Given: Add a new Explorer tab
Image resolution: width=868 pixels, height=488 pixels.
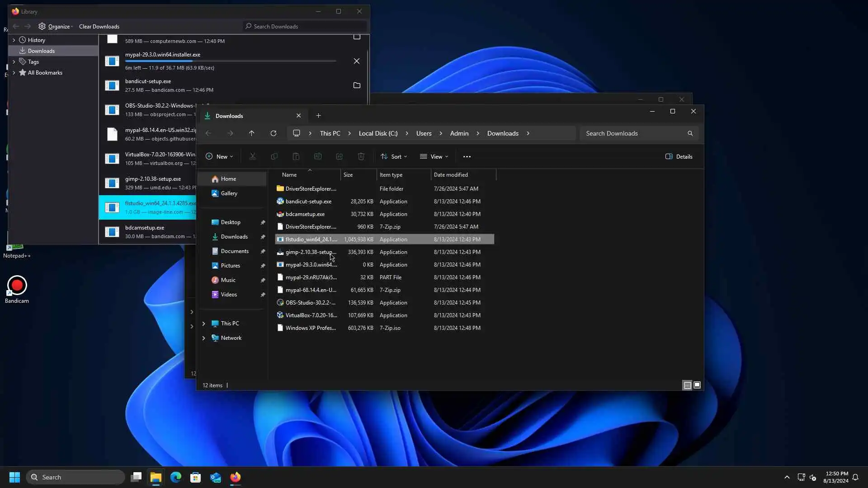Looking at the screenshot, I should pos(319,116).
